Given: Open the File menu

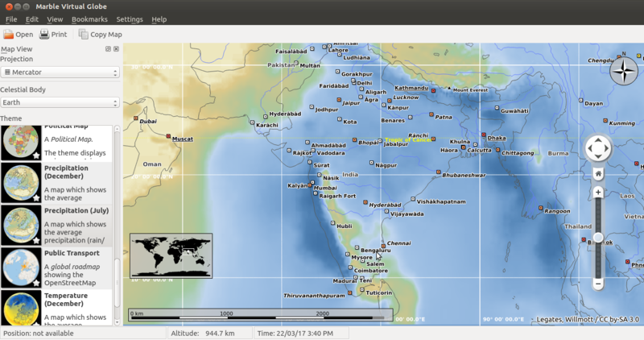Looking at the screenshot, I should 11,19.
